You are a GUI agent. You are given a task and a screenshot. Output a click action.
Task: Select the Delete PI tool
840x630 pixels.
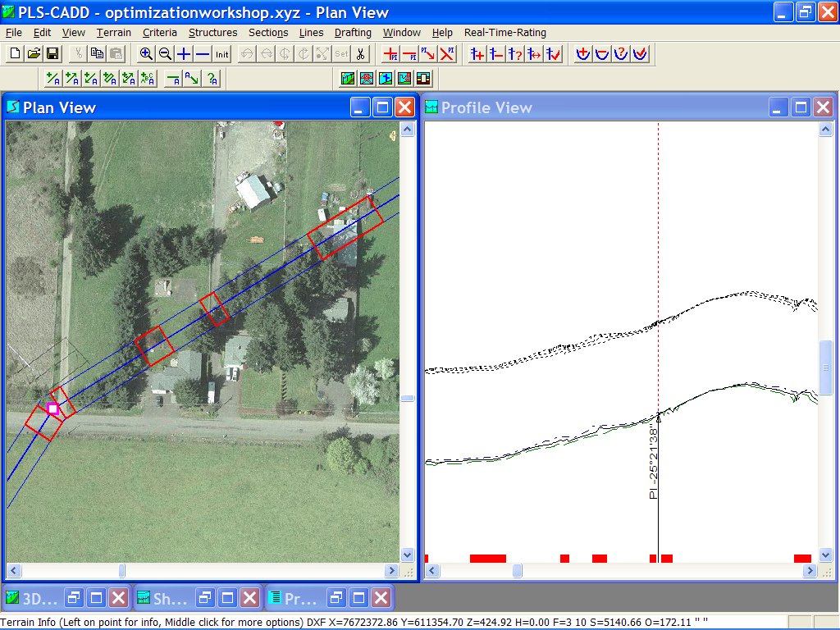(411, 52)
